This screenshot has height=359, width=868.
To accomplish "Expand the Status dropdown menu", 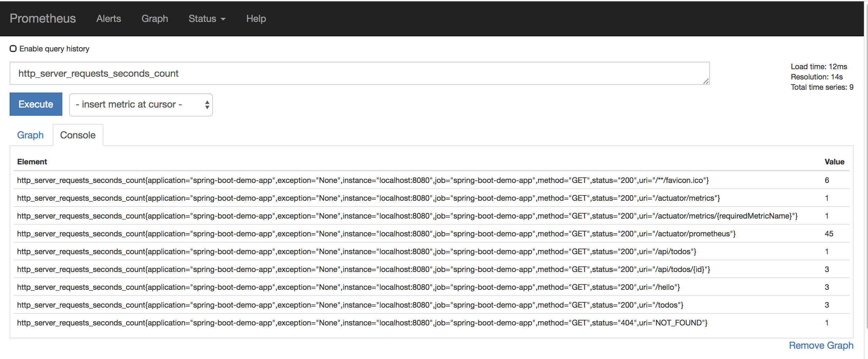I will pyautogui.click(x=207, y=18).
